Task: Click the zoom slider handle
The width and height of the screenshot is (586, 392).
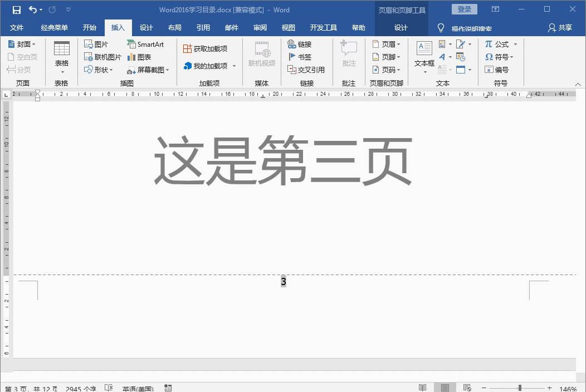Action: (520, 388)
